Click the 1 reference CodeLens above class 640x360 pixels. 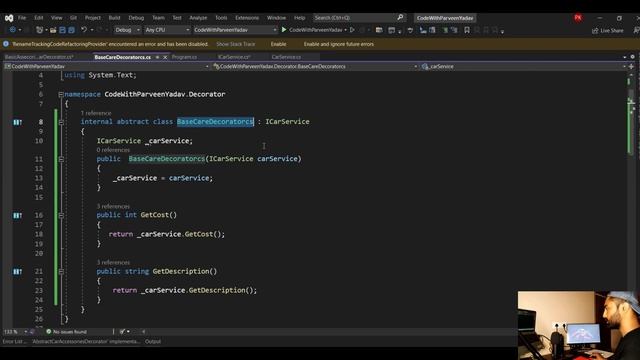(x=96, y=113)
